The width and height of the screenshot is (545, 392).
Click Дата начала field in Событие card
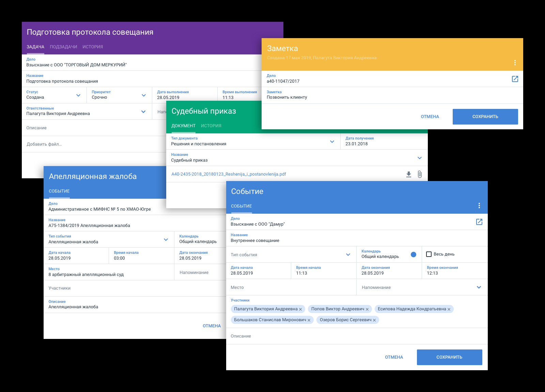click(259, 271)
